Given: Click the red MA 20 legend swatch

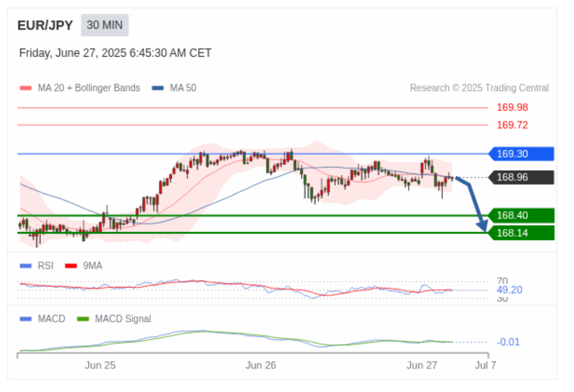Looking at the screenshot, I should [x=26, y=88].
